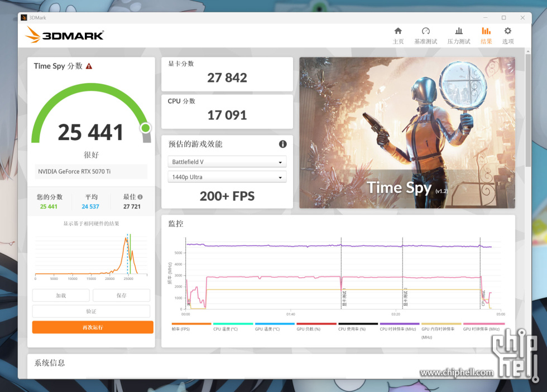Maximize the 3DMark window

click(503, 17)
